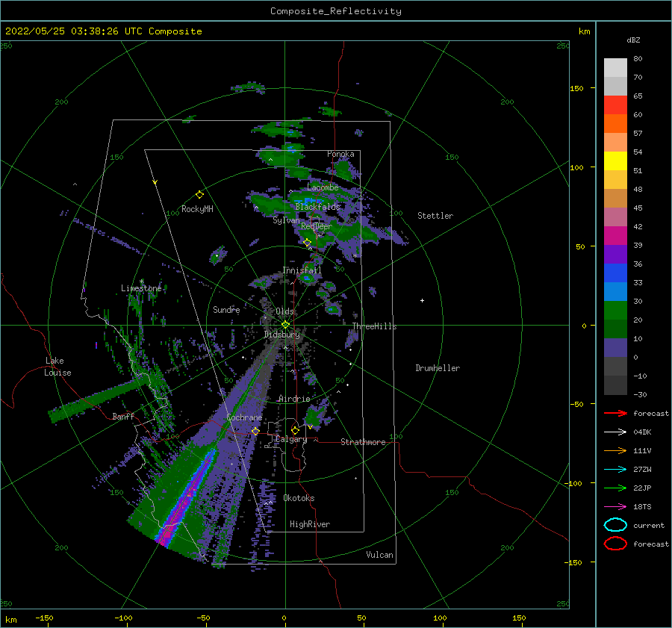Click the blue echo core near Blackfalds
Image resolution: width=672 pixels, height=628 pixels.
click(309, 201)
